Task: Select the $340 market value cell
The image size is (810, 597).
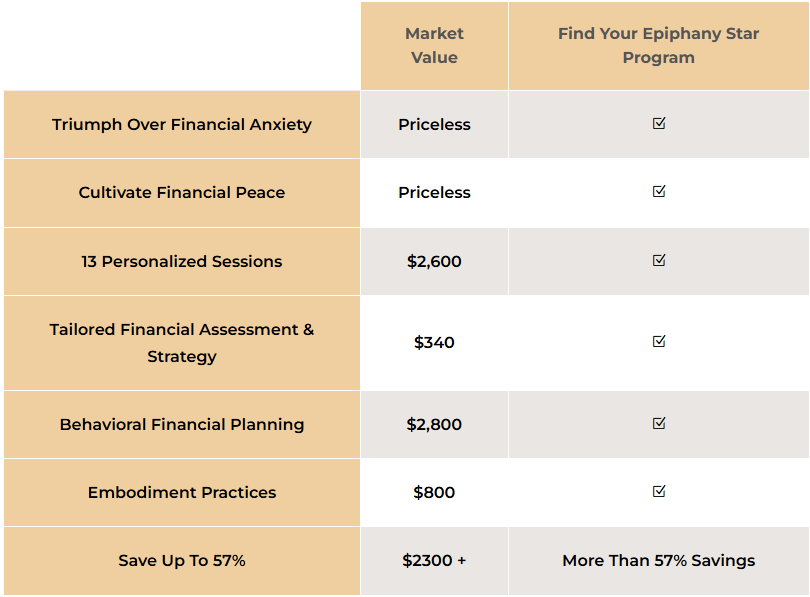Action: tap(434, 342)
